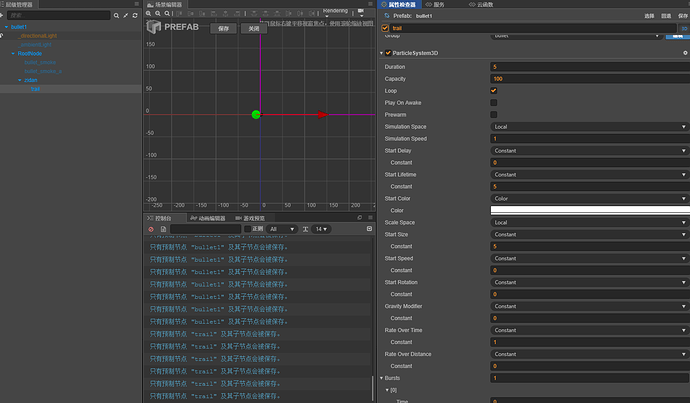Refresh the node hierarchy tree
The width and height of the screenshot is (690, 403).
[135, 15]
